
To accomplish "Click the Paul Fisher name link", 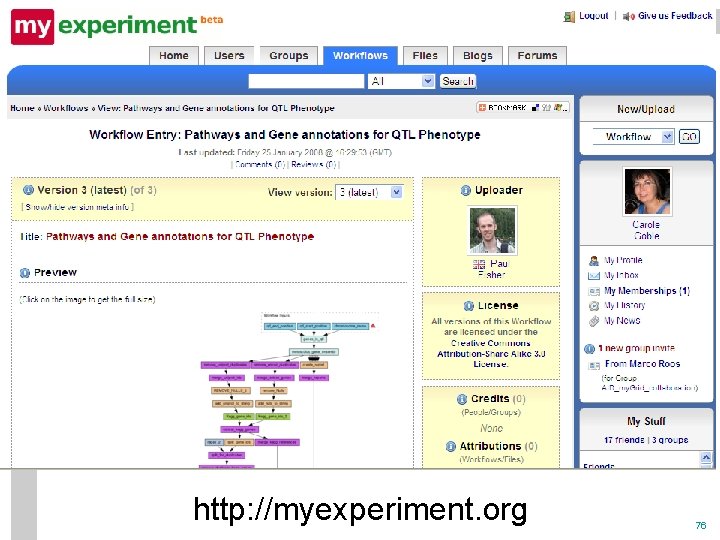I will [493, 269].
